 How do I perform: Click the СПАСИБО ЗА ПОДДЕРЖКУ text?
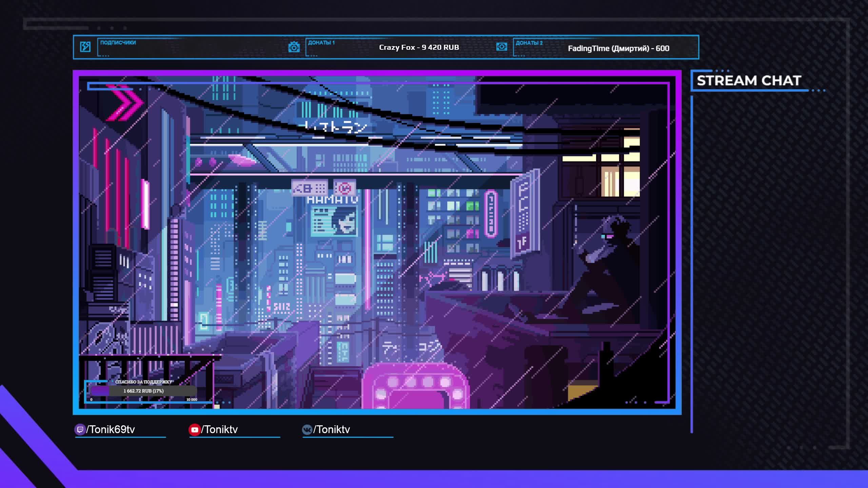[x=143, y=382]
